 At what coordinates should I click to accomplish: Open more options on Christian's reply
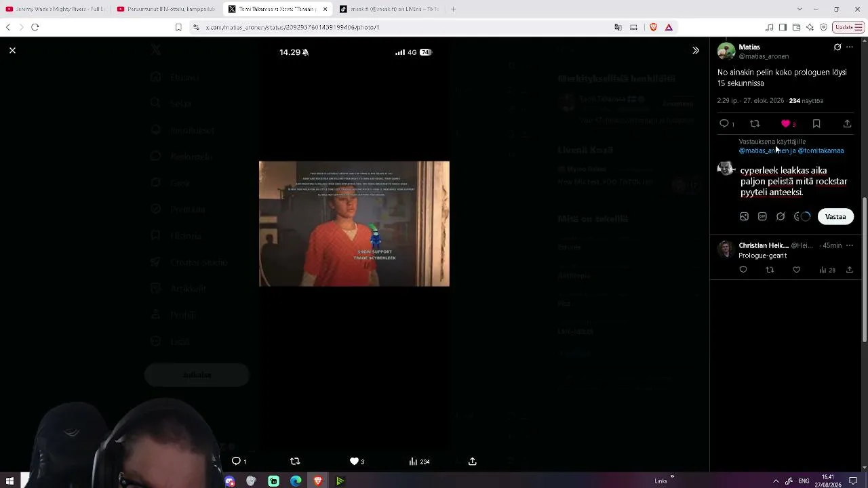pos(850,245)
